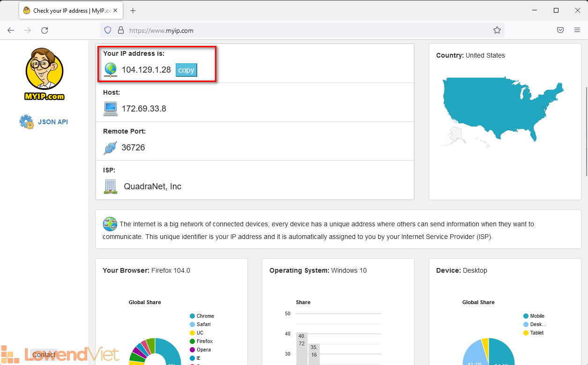Click the globe icon beside the IP address

(111, 70)
